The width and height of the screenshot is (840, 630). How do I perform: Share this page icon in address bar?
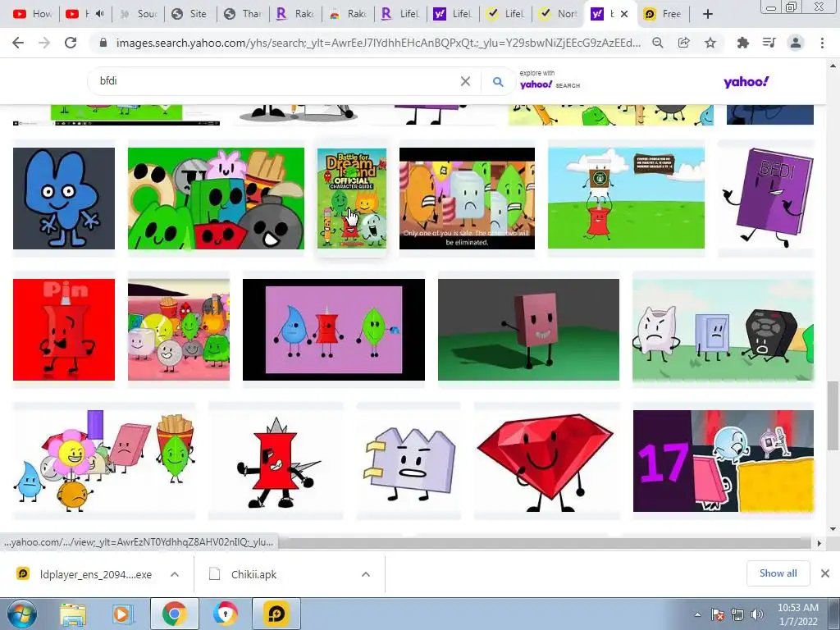pos(684,43)
